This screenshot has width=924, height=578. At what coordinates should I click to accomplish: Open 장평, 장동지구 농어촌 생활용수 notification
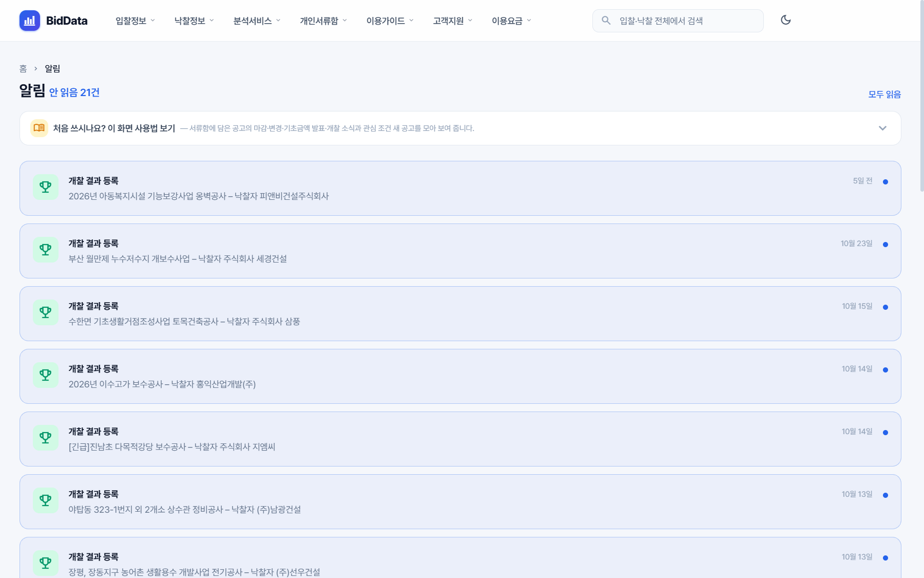(460, 558)
